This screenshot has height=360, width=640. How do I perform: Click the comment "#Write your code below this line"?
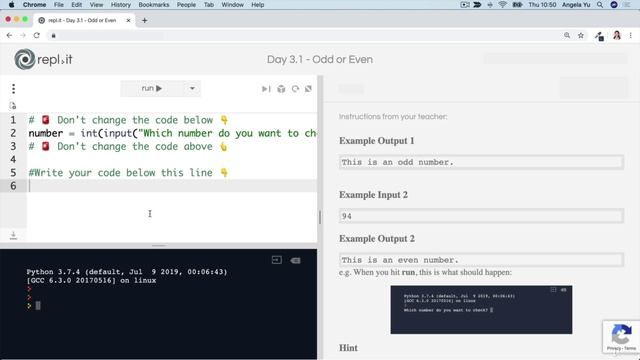120,173
